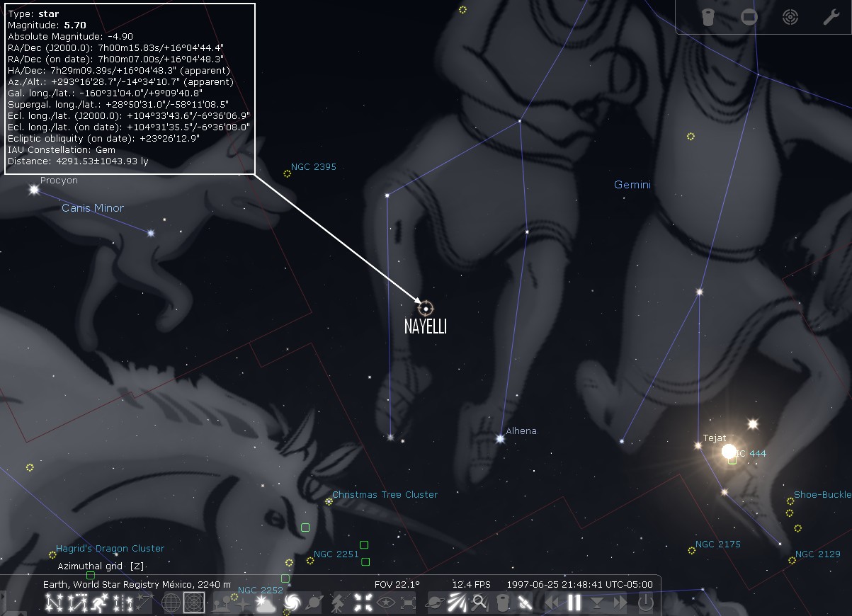Toggle meteor showers icon
Screen dimensions: 852x616
pyautogui.click(x=458, y=603)
